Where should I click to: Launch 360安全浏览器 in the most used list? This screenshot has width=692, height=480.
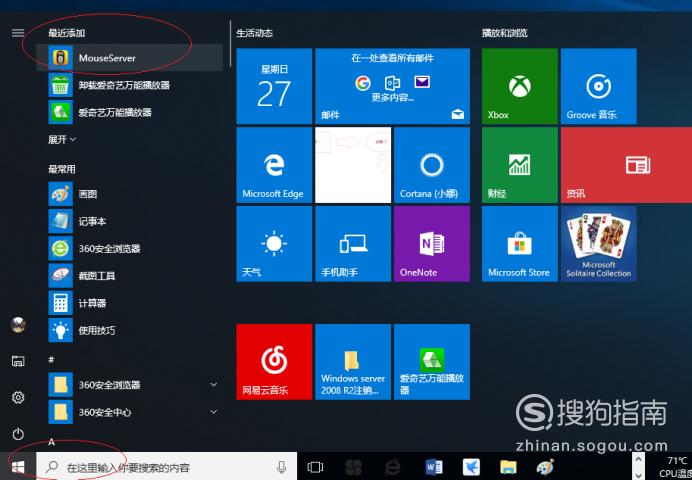coord(129,249)
